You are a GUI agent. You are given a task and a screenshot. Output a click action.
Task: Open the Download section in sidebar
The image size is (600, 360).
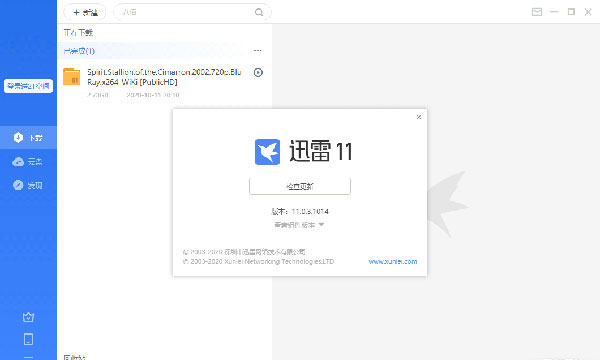coord(28,137)
